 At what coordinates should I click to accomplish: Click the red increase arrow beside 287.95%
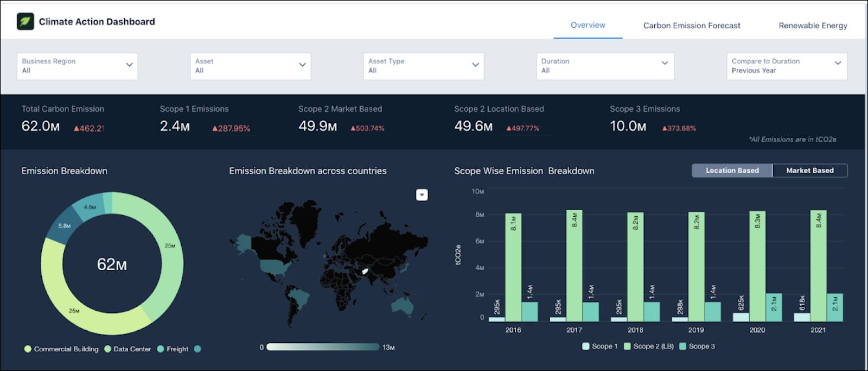pos(215,129)
